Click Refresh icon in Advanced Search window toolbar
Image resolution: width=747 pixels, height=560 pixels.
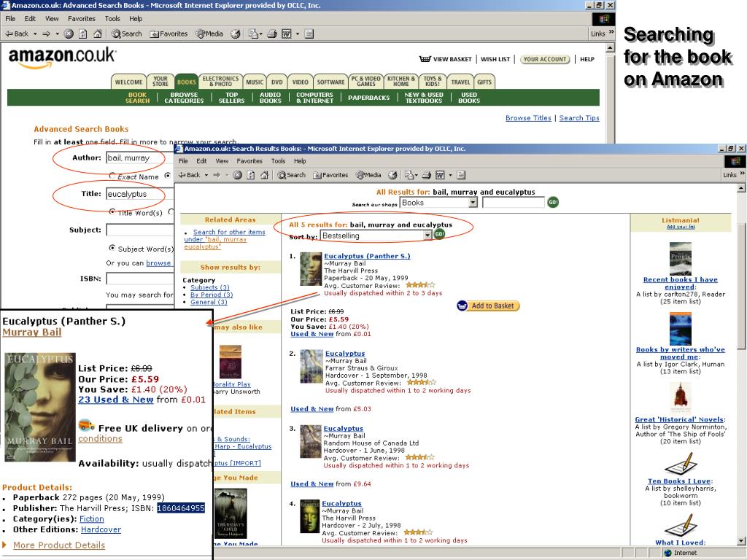point(83,34)
